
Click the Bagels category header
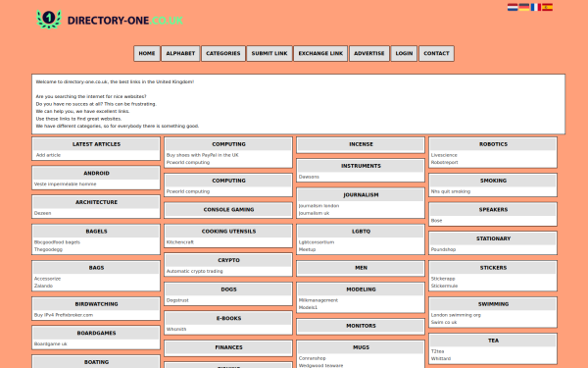[x=96, y=232]
